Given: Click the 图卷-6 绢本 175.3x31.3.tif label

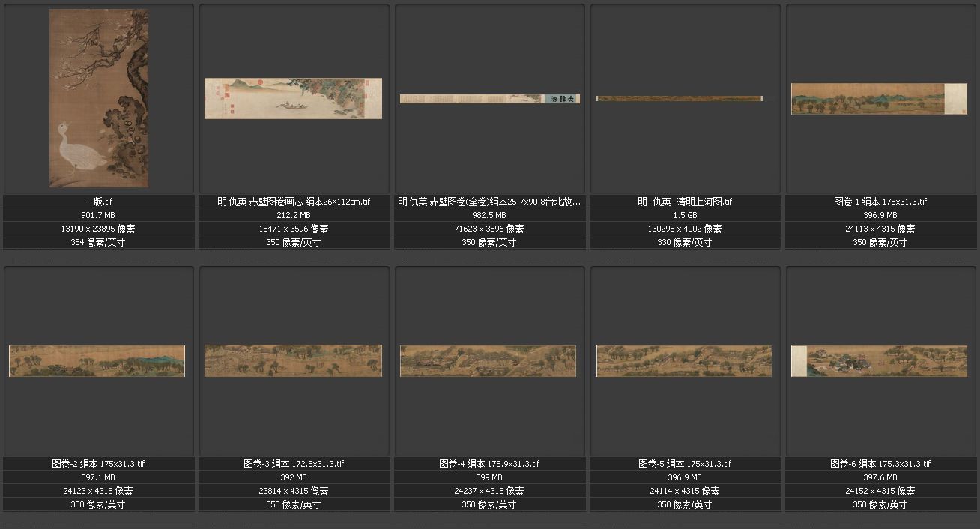Looking at the screenshot, I should (x=880, y=464).
